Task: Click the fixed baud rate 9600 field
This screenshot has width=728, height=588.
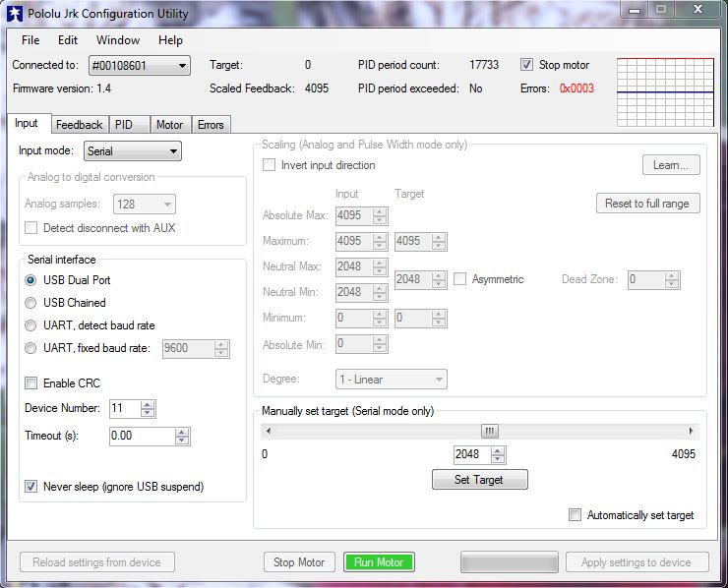Action: 189,348
